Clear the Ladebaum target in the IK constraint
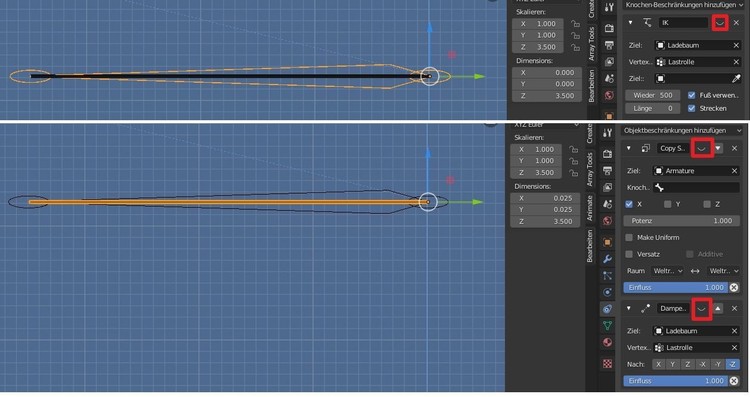This screenshot has width=750, height=397. pyautogui.click(x=736, y=45)
